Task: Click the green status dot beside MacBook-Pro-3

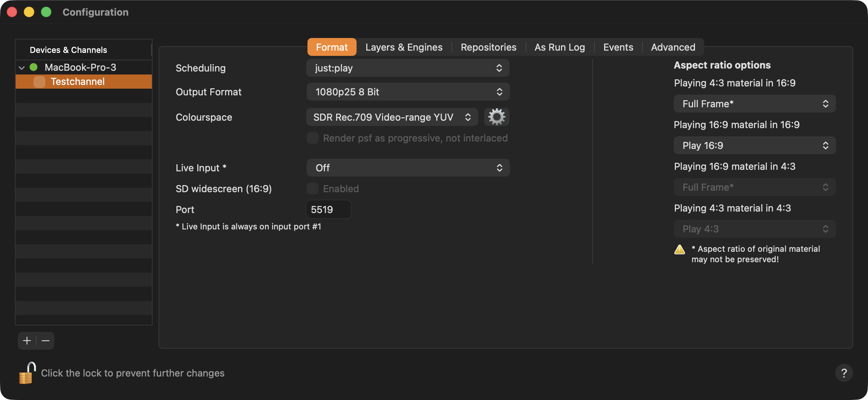Action: 33,67
